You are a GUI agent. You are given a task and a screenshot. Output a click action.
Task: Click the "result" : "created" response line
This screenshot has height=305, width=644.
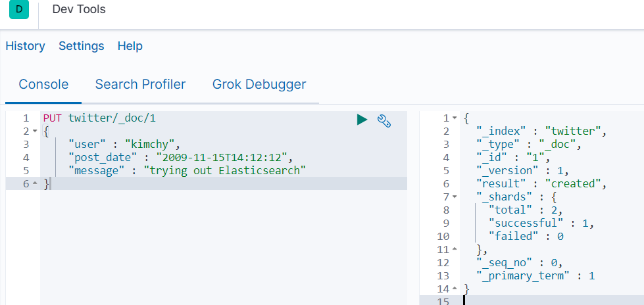[x=541, y=184]
